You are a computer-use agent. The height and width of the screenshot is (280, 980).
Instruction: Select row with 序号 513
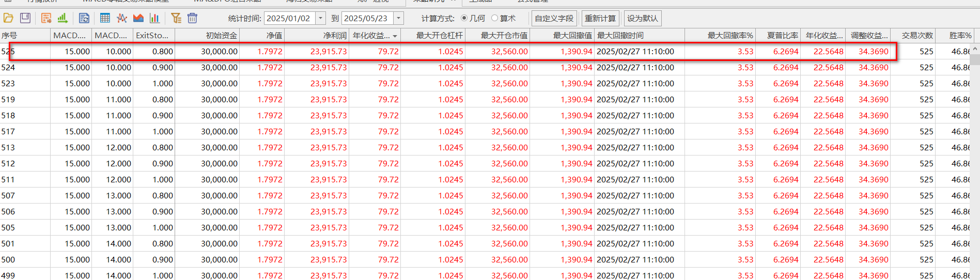(485, 148)
